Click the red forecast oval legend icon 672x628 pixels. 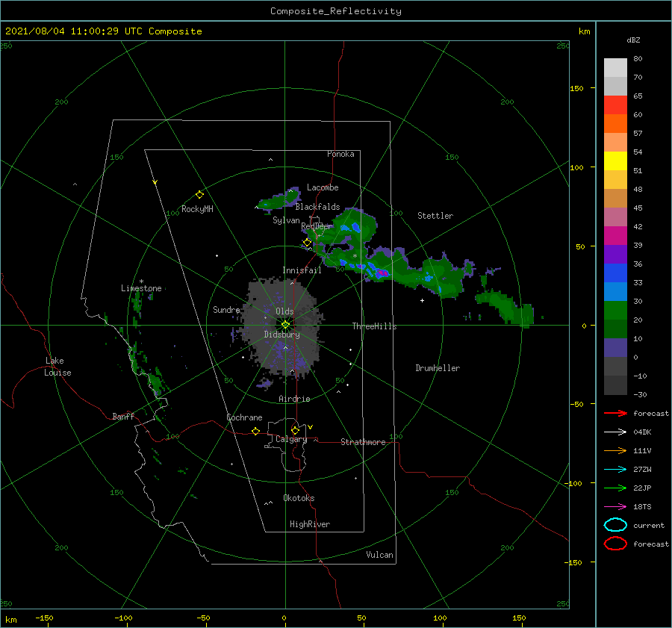[x=615, y=544]
